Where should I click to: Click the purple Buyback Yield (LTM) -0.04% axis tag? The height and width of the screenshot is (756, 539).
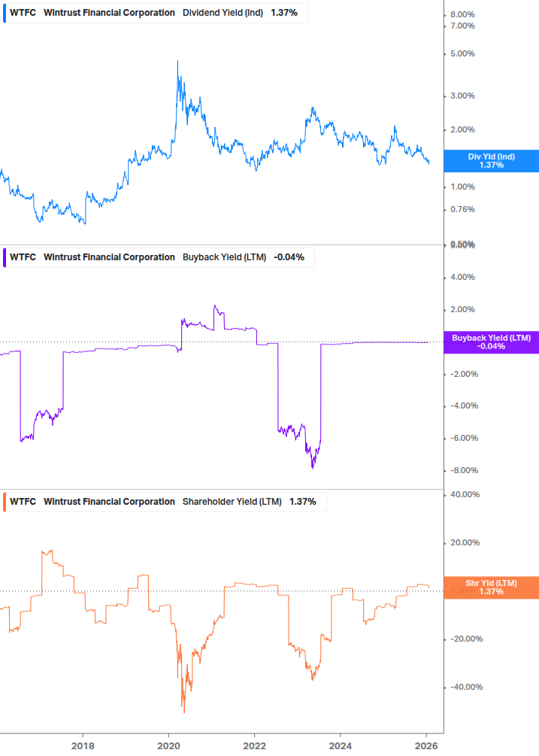click(492, 342)
